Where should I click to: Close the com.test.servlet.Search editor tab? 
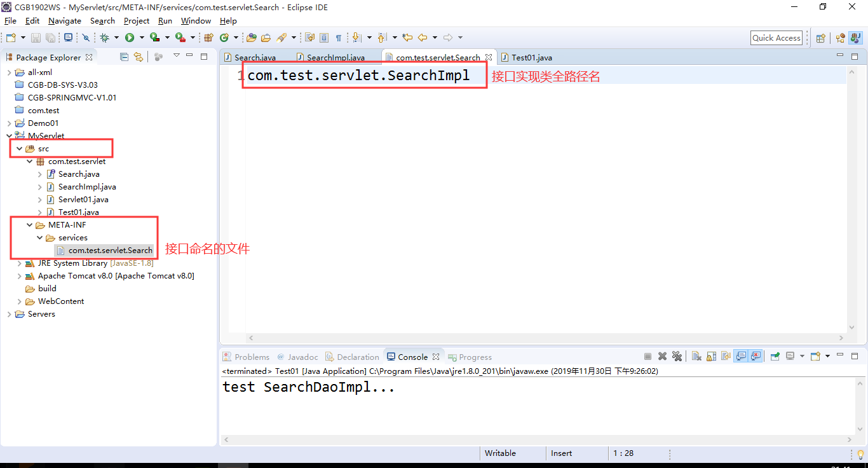(x=489, y=57)
